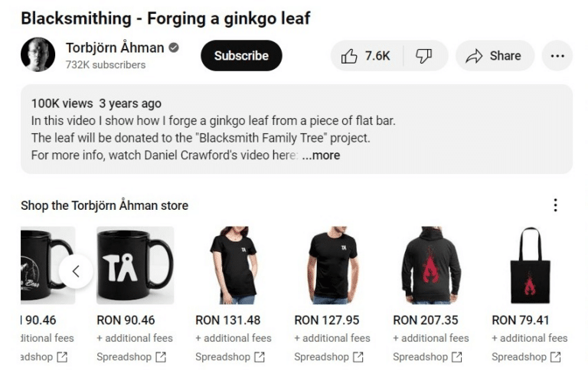Image resolution: width=588 pixels, height=370 pixels.
Task: Click external link icon under RON 127.95
Action: (x=358, y=357)
